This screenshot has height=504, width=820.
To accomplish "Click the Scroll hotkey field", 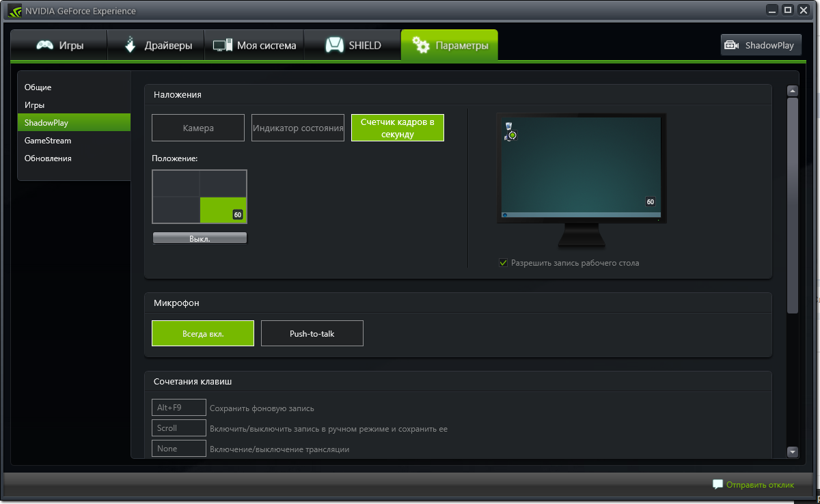I will click(x=179, y=428).
